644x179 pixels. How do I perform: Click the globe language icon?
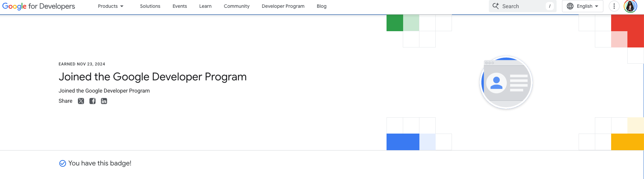tap(570, 6)
